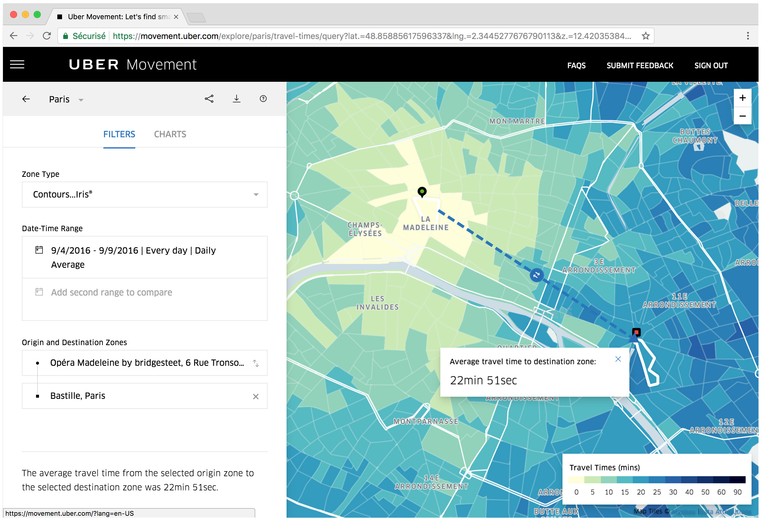Click the Sécurisé lock indicator
Viewport: 761px width, 532px height.
click(x=84, y=36)
